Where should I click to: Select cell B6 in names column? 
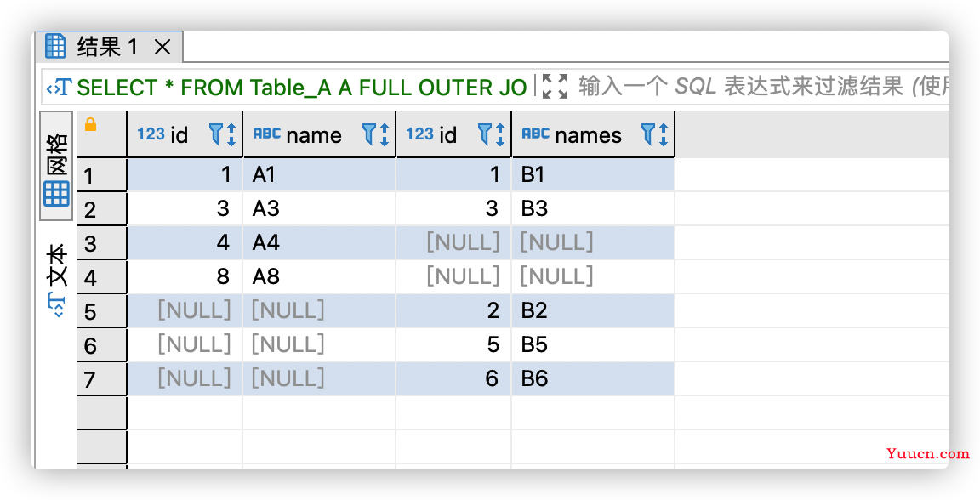click(593, 378)
